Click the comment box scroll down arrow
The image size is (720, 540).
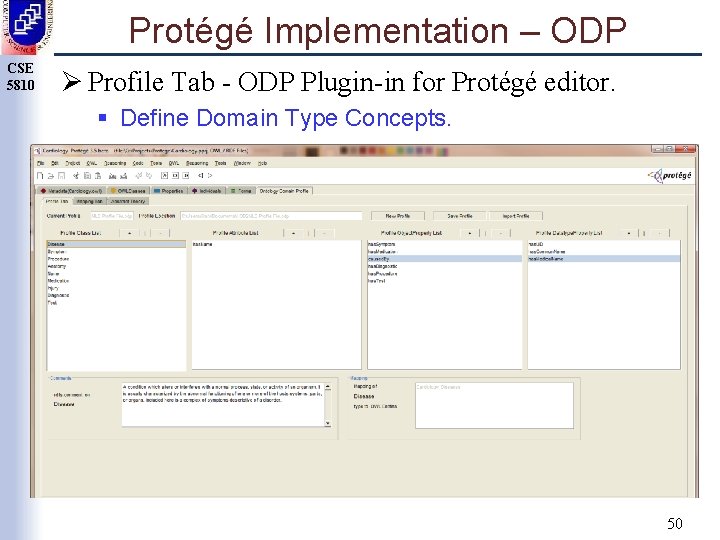[x=328, y=423]
